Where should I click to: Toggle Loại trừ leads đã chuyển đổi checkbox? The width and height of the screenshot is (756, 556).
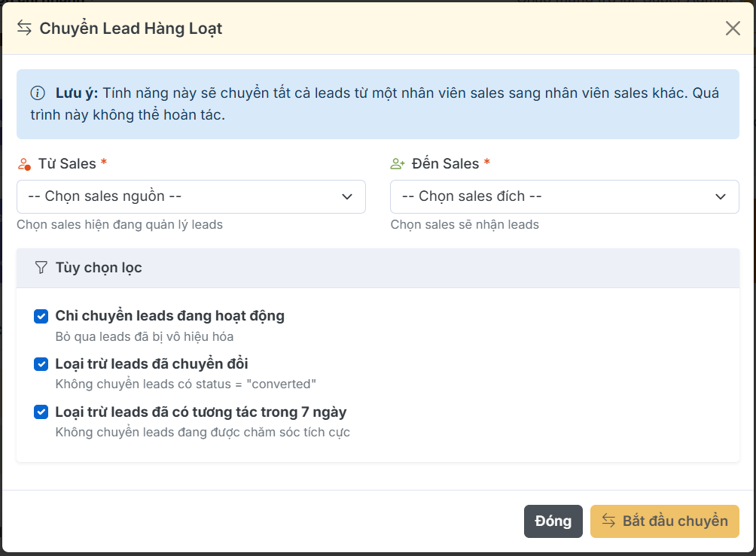click(x=41, y=364)
